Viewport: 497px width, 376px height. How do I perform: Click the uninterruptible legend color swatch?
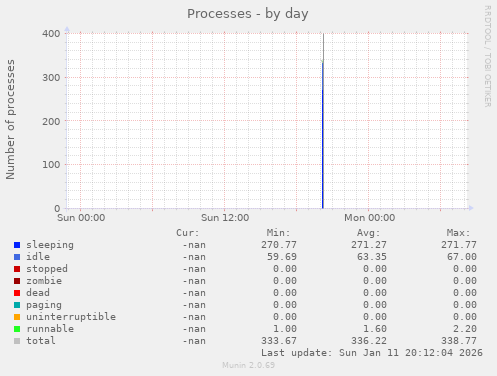(17, 317)
